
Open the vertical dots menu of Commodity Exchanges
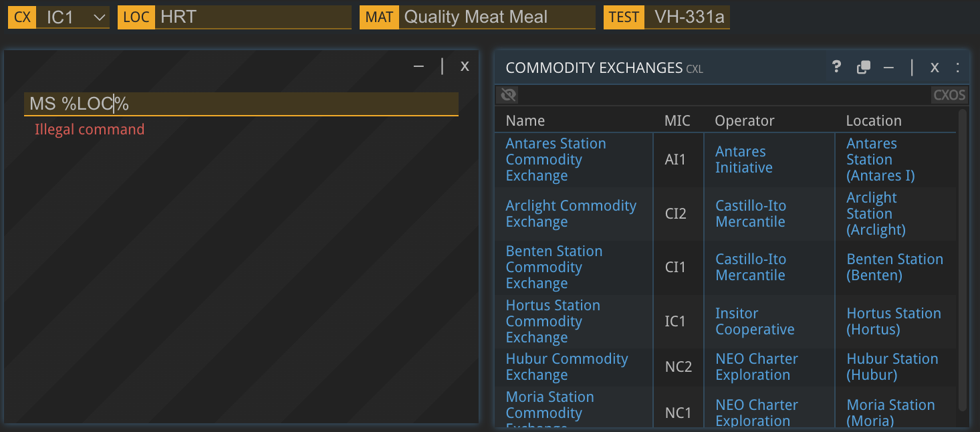(x=957, y=67)
